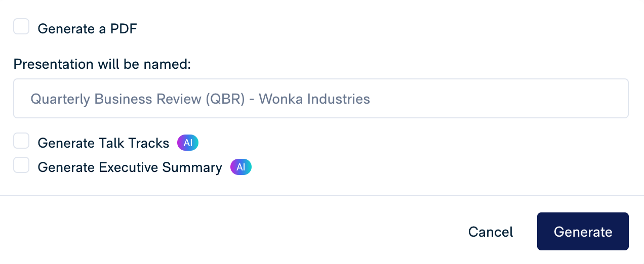Enable the Generate a PDF checkbox
644x264 pixels.
21,27
